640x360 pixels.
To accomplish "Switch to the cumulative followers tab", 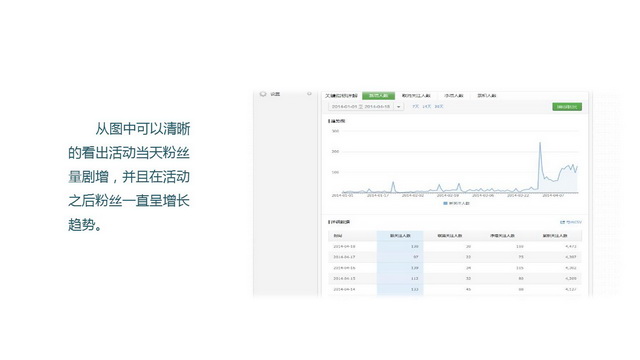I will coord(487,96).
